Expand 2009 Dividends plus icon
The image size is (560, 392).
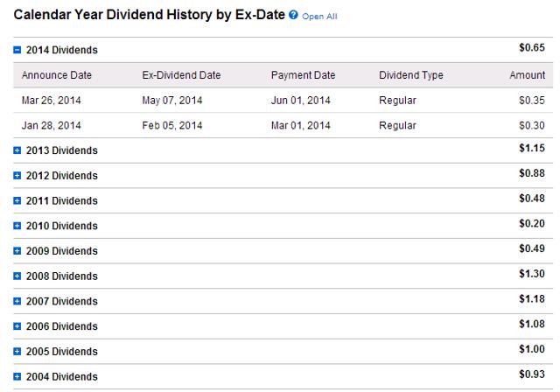(x=17, y=251)
